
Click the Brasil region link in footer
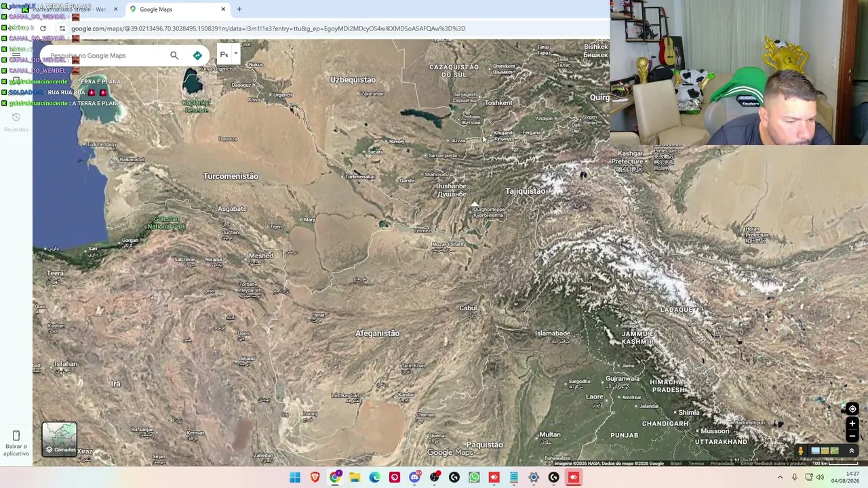[x=676, y=464]
